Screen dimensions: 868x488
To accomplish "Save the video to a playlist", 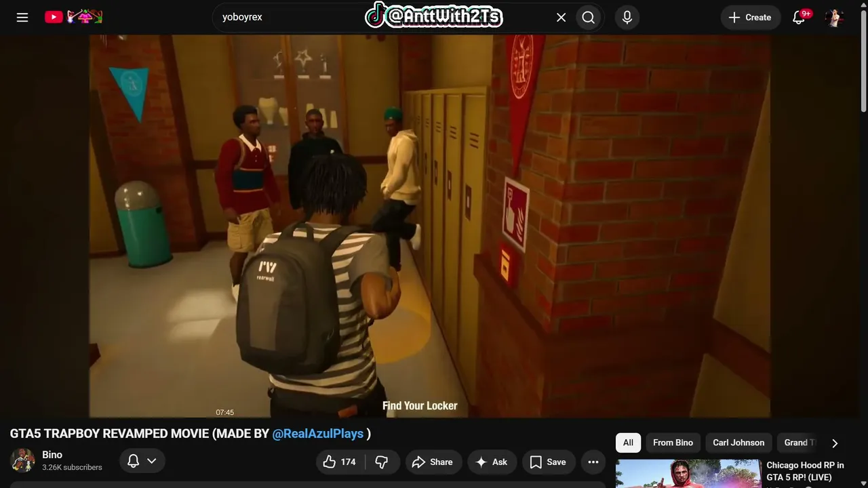I will coord(549,462).
